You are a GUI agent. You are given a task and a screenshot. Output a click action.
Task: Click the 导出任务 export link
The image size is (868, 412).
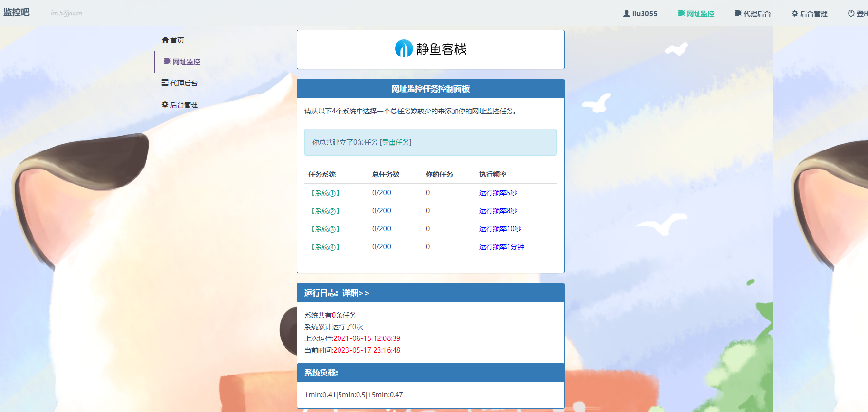pos(396,142)
